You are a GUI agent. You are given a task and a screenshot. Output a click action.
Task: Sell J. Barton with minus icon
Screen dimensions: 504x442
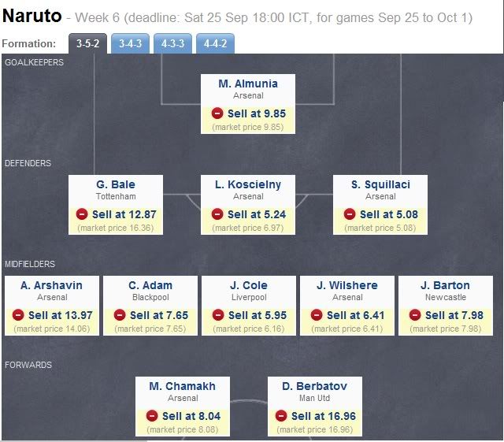[x=415, y=314]
